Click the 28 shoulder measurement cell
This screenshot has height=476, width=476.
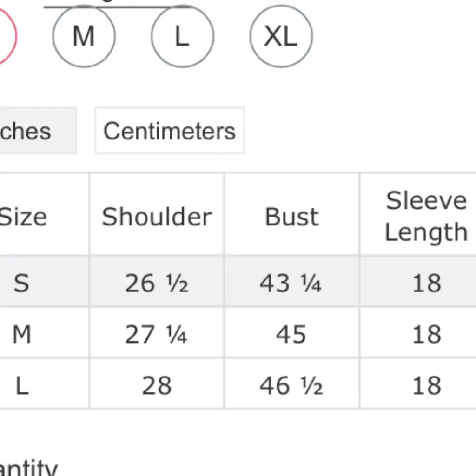[x=157, y=385]
